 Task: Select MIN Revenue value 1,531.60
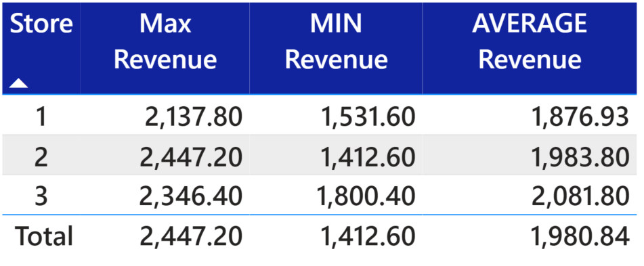click(x=368, y=116)
